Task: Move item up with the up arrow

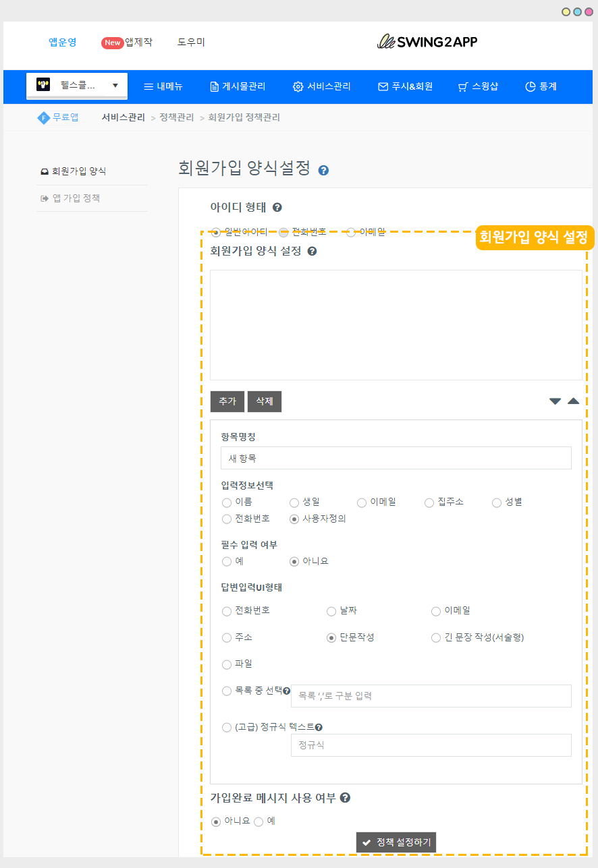Action: pyautogui.click(x=573, y=401)
